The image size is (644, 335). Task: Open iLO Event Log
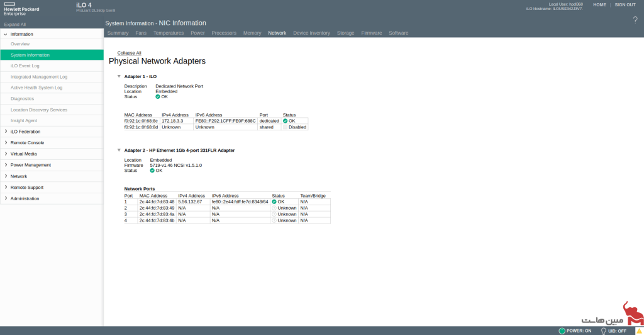(25, 65)
